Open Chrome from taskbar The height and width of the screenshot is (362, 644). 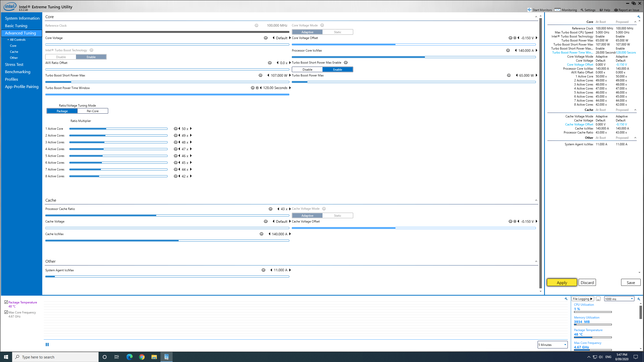142,357
